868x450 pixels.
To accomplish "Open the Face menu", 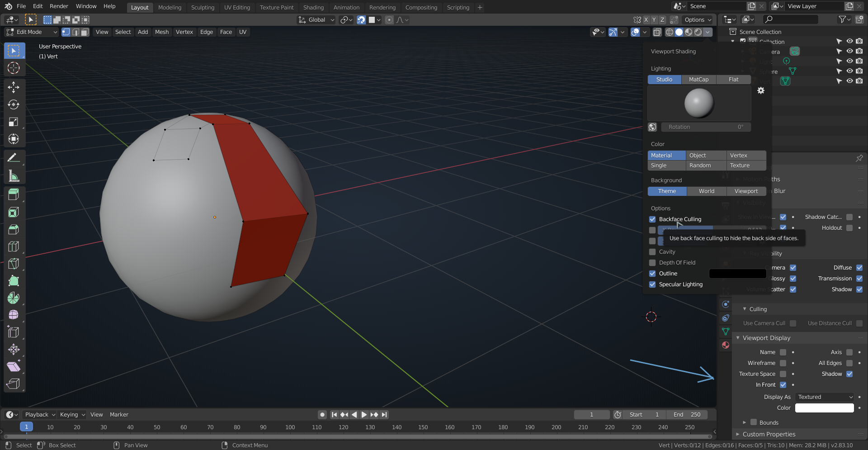I will [226, 32].
